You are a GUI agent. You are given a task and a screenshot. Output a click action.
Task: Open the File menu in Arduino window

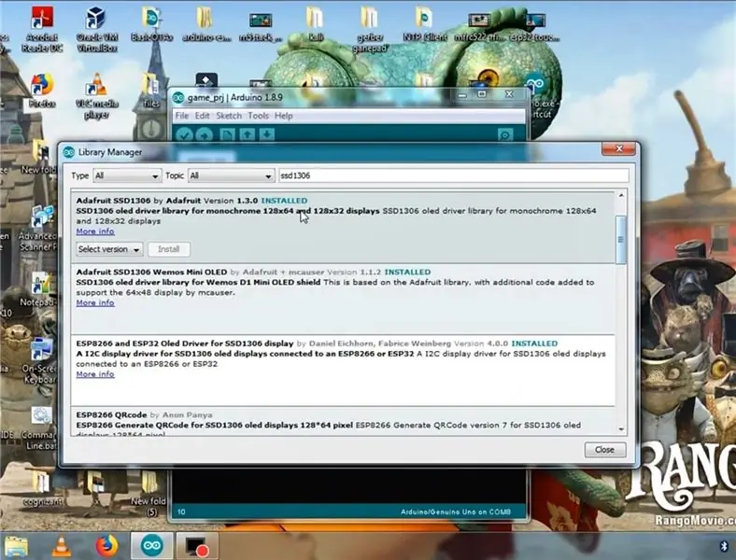click(x=181, y=116)
